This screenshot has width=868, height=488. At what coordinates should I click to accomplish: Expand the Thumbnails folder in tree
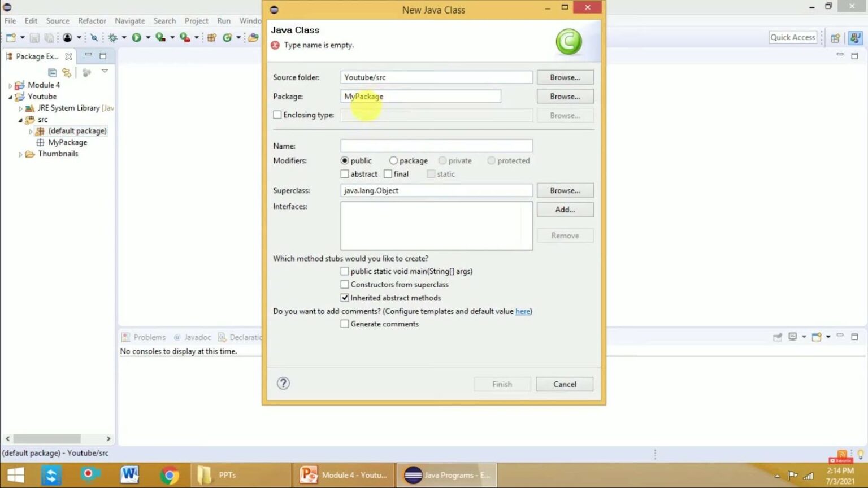coord(20,154)
